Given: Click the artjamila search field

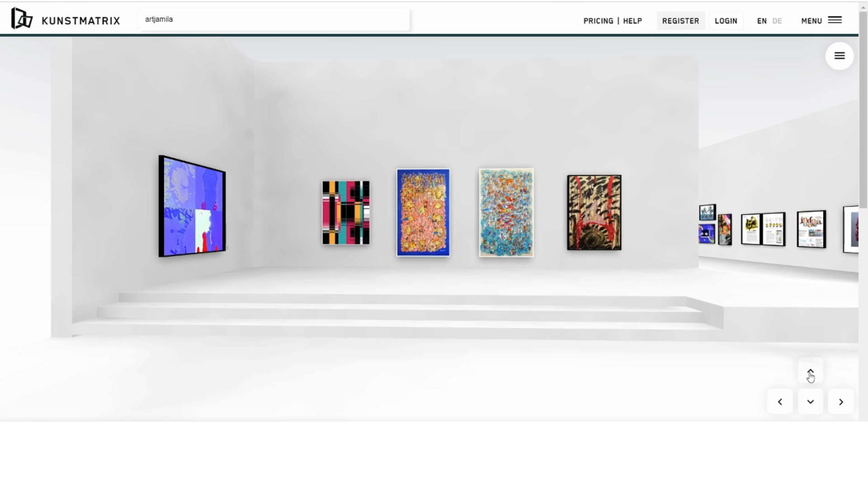Looking at the screenshot, I should (274, 19).
